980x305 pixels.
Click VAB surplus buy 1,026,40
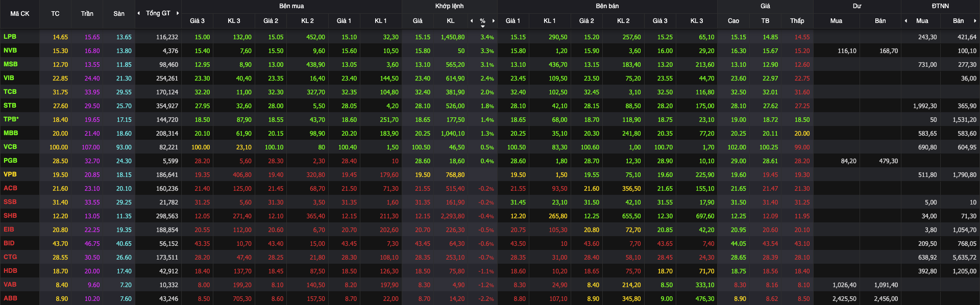[844, 285]
